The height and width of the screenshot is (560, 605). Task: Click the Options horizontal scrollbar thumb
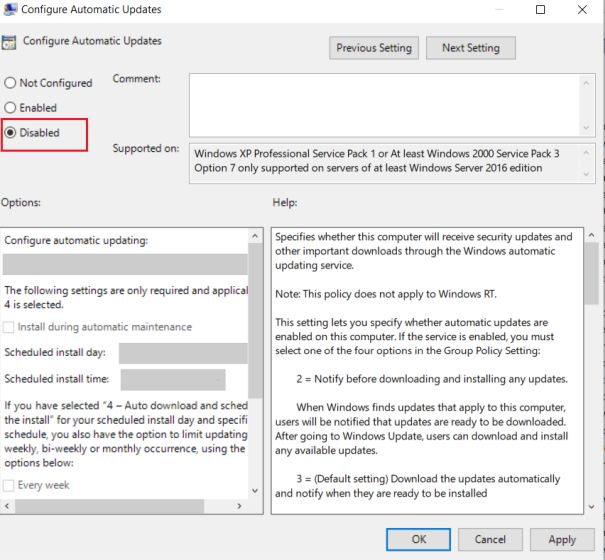[110, 506]
